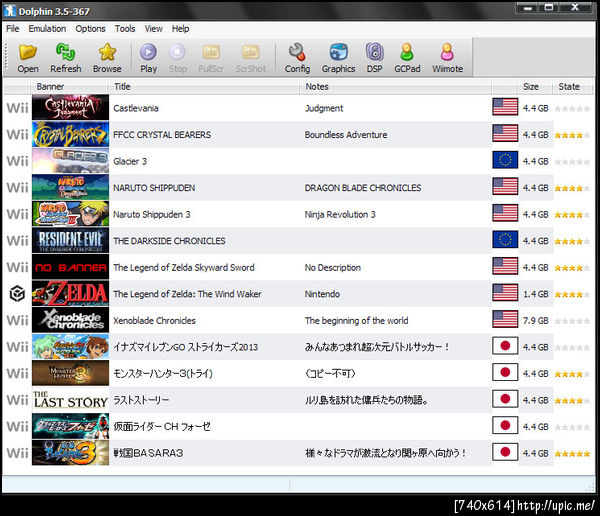This screenshot has width=600, height=516.
Task: Open GCPad controller settings
Action: [x=407, y=58]
